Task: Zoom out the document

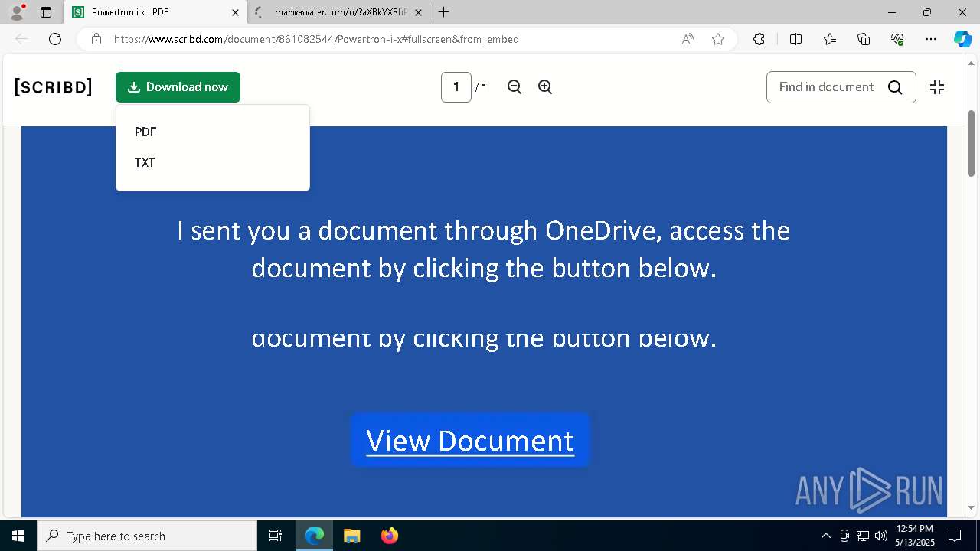Action: click(x=514, y=87)
